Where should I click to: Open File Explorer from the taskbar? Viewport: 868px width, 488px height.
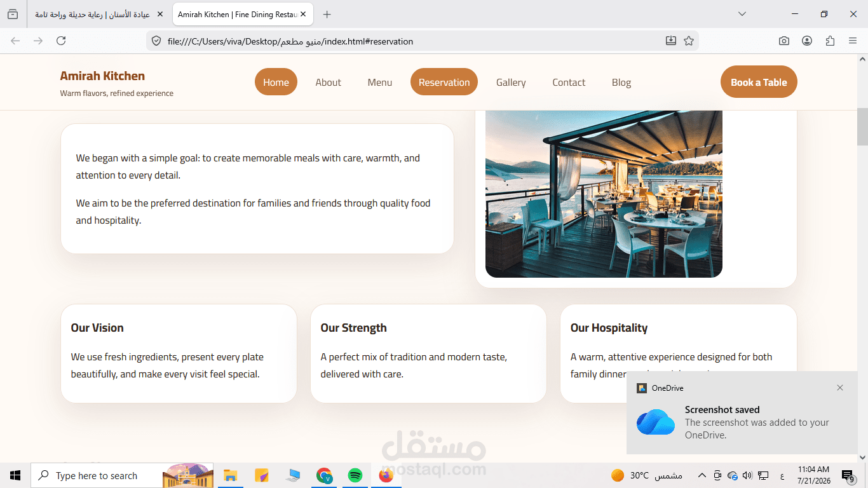coord(230,475)
